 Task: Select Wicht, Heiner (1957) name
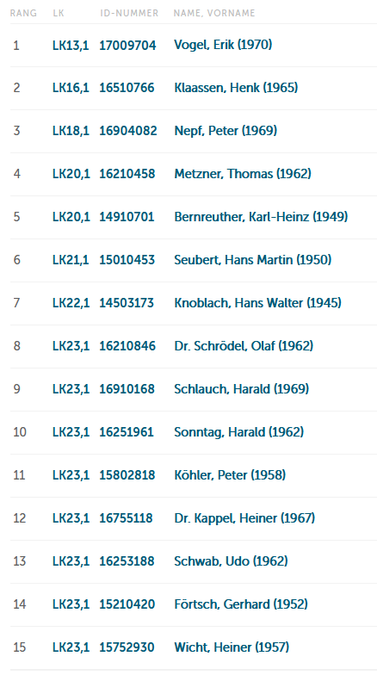232,647
